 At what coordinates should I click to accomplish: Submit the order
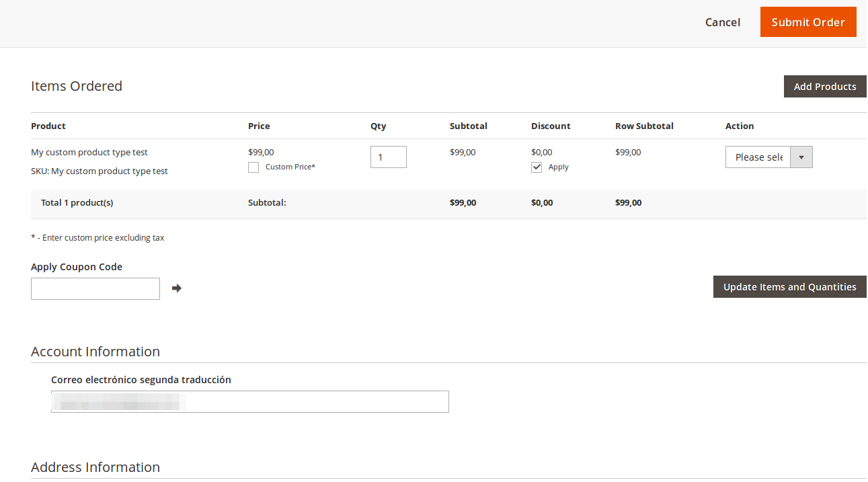pyautogui.click(x=808, y=22)
